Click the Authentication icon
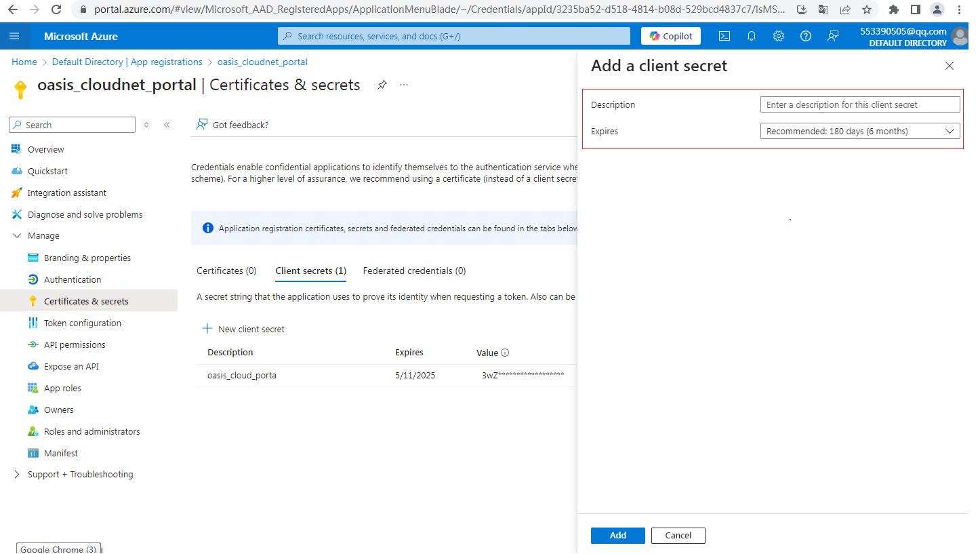Image resolution: width=980 pixels, height=554 pixels. pyautogui.click(x=33, y=279)
